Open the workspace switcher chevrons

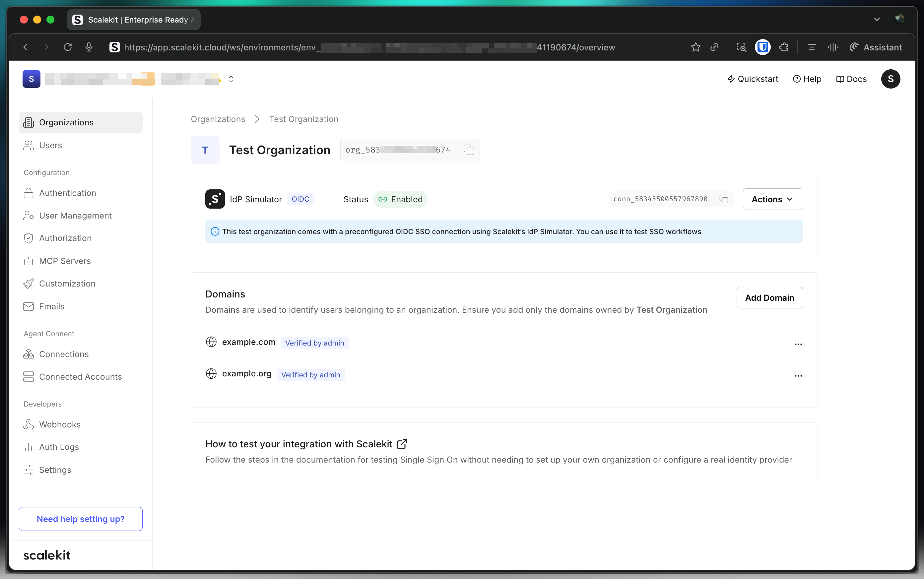(231, 79)
